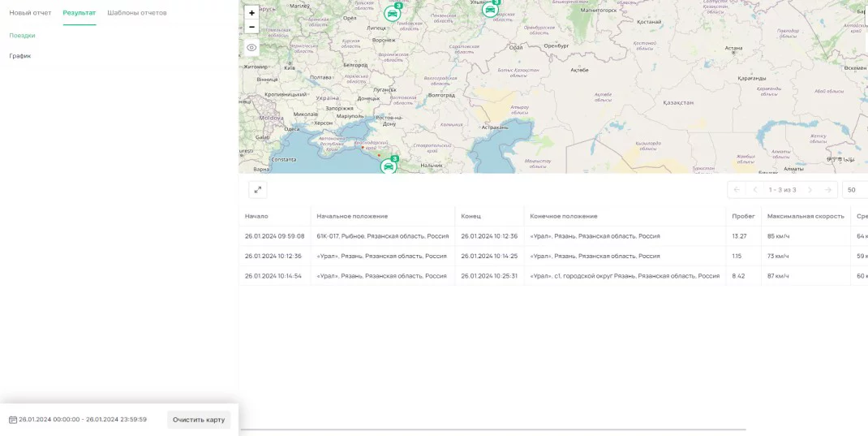Click start location 61К-017, Рыбное cell
868x436 pixels.
[383, 236]
